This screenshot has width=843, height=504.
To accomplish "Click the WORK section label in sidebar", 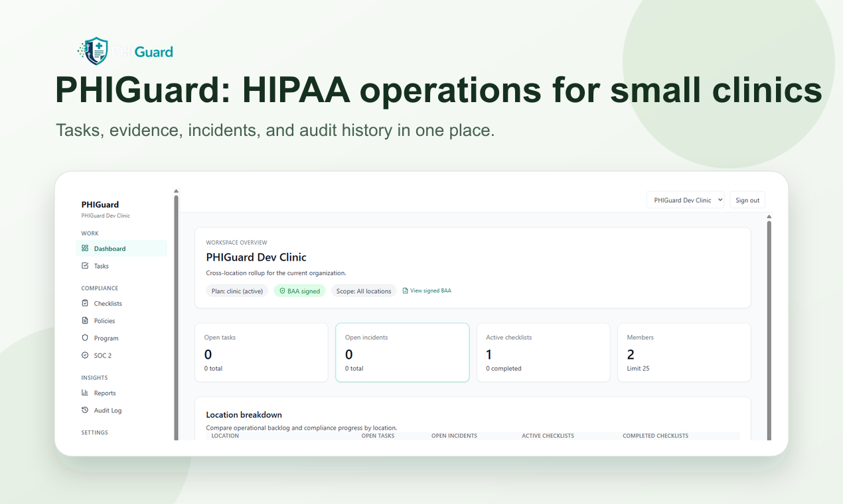I will point(90,233).
